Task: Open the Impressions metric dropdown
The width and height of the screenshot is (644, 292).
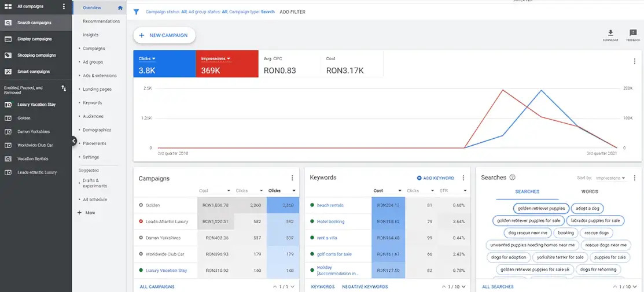Action: pyautogui.click(x=216, y=58)
